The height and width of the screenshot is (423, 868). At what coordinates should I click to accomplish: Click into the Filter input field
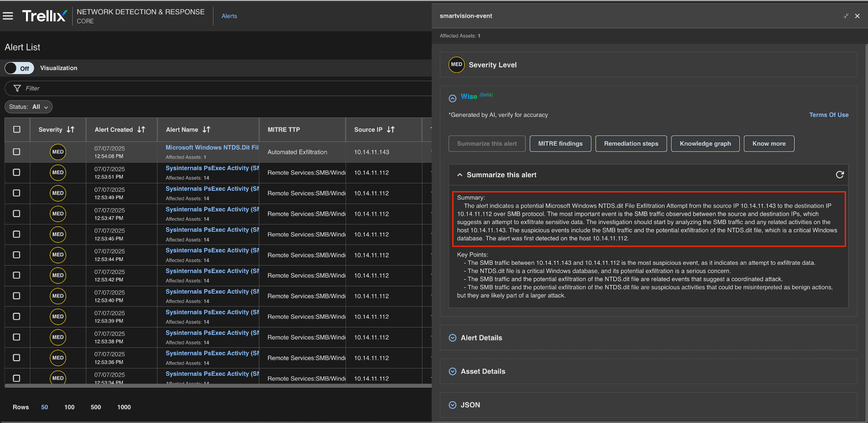[x=212, y=88]
